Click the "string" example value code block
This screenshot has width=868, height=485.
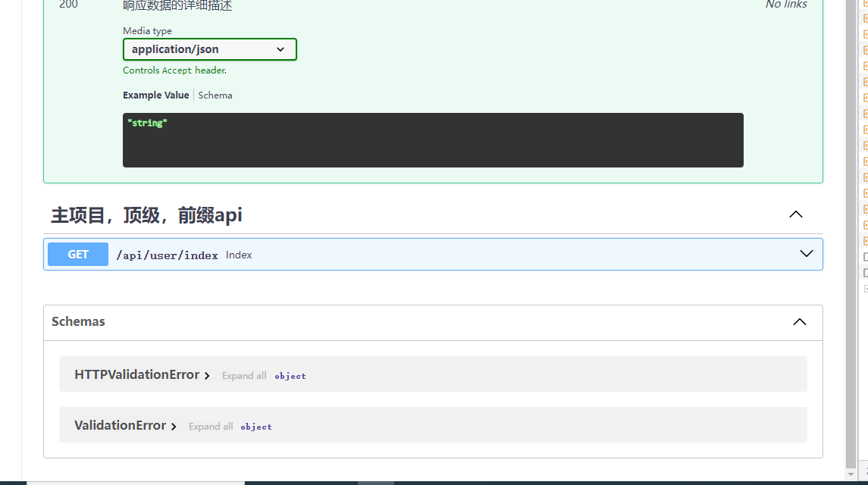click(433, 140)
